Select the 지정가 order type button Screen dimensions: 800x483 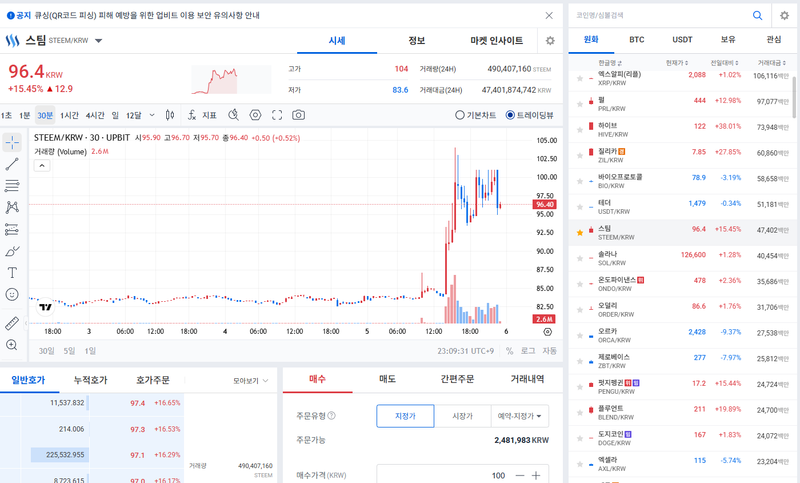tap(406, 416)
